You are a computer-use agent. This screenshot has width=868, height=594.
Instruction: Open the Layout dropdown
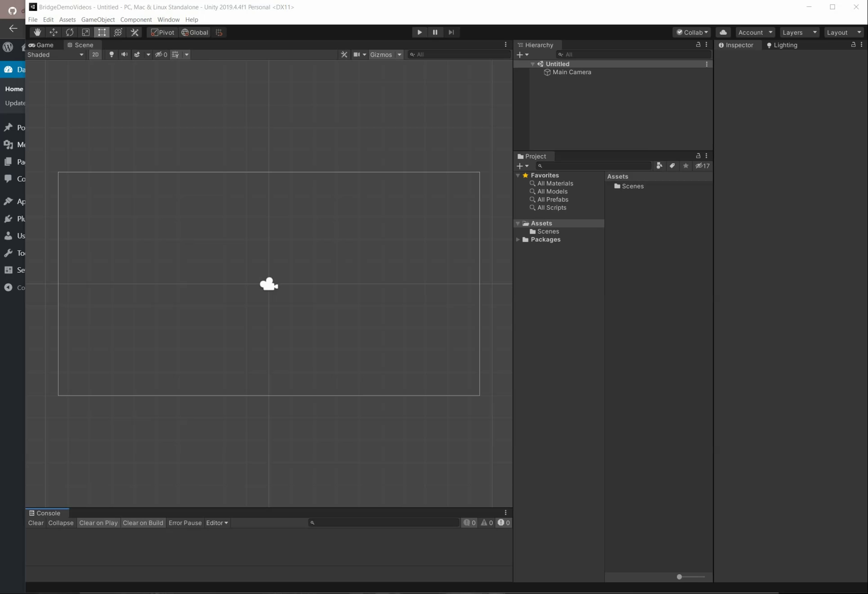[x=844, y=32]
